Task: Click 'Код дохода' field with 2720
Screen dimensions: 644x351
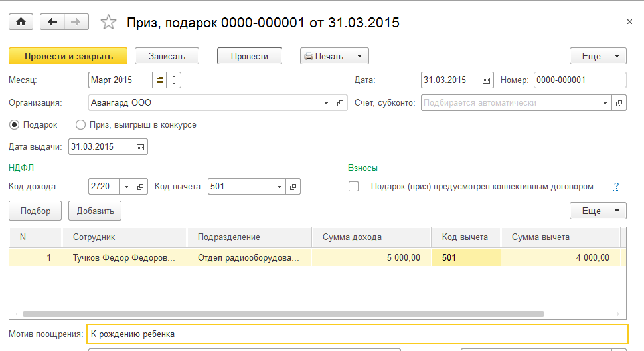Action: click(x=104, y=187)
